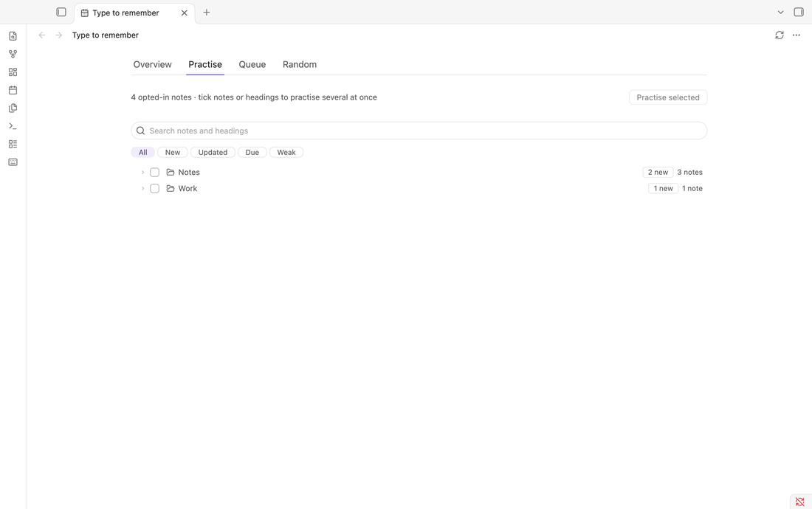Close the Type to remember tab
This screenshot has height=509, width=812.
click(x=185, y=13)
